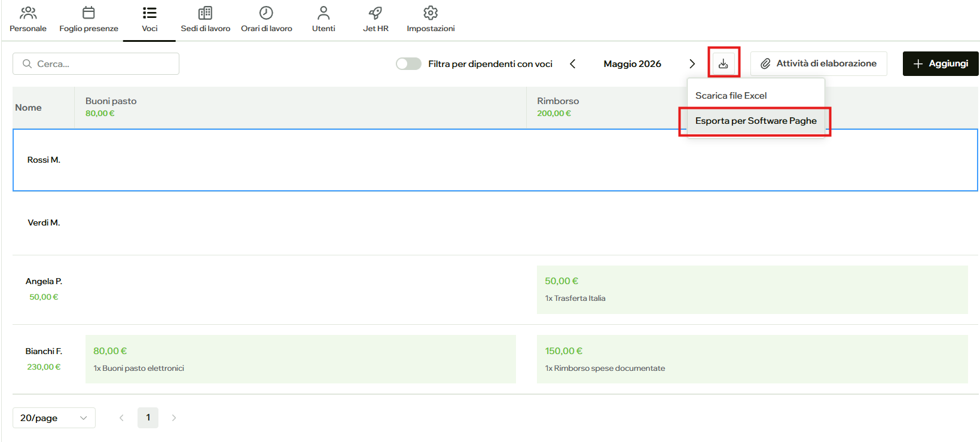This screenshot has width=980, height=442.
Task: Open Sedi di lavoro building icon
Action: coord(205,13)
